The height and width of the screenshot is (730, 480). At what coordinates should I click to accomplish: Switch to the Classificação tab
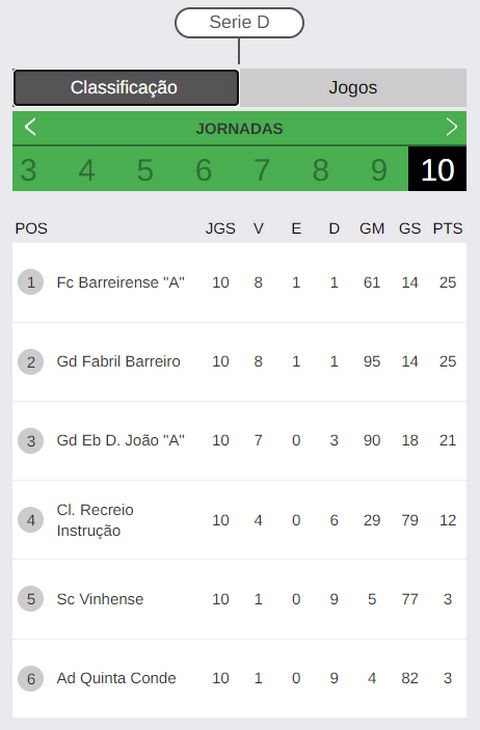point(126,88)
